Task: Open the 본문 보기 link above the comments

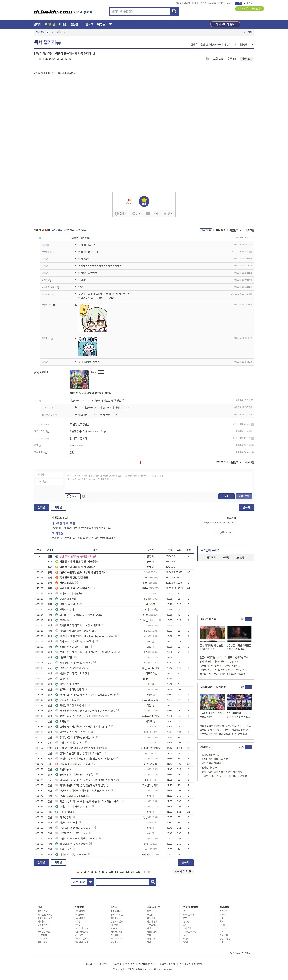Action: coord(220,230)
